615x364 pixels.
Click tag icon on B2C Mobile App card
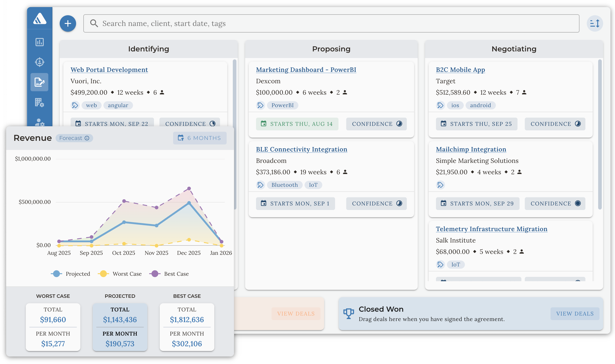[440, 105]
